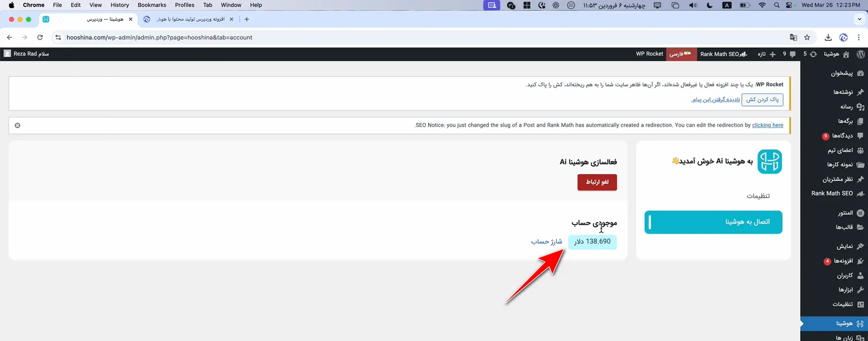
Task: Click browser profile avatar icon in toolbar
Action: point(843,37)
